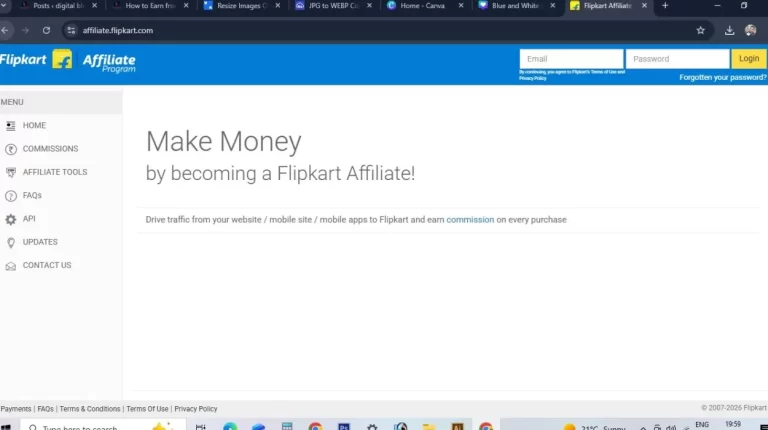Open File Explorer from the taskbar
Viewport: 768px width, 430px height.
point(429,426)
